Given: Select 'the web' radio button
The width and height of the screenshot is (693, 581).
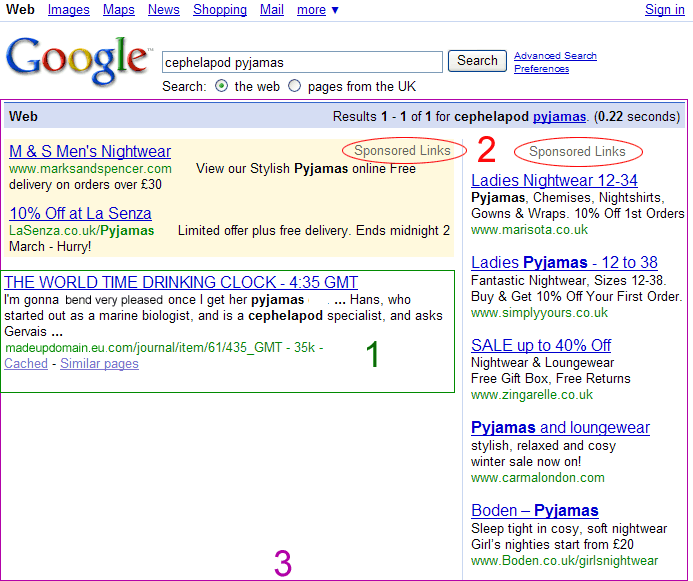Looking at the screenshot, I should (221, 86).
